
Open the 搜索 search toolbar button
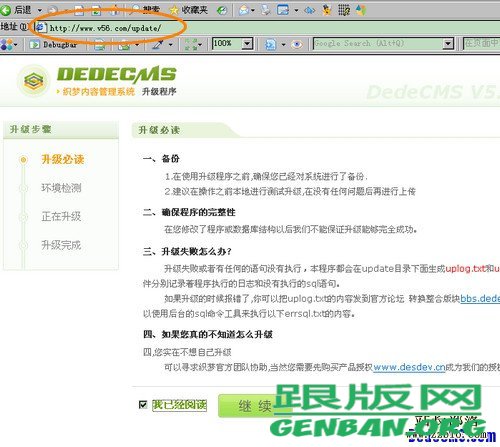tap(145, 10)
